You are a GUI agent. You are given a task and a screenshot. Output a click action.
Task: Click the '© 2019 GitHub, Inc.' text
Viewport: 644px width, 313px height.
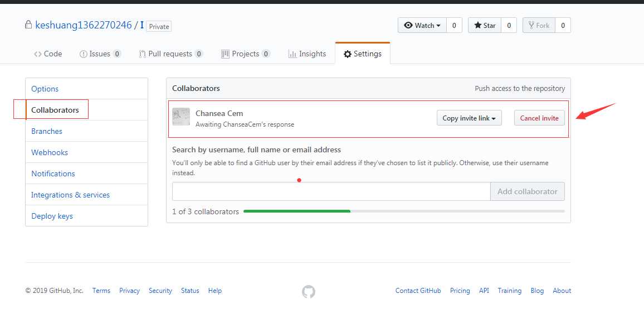(54, 291)
